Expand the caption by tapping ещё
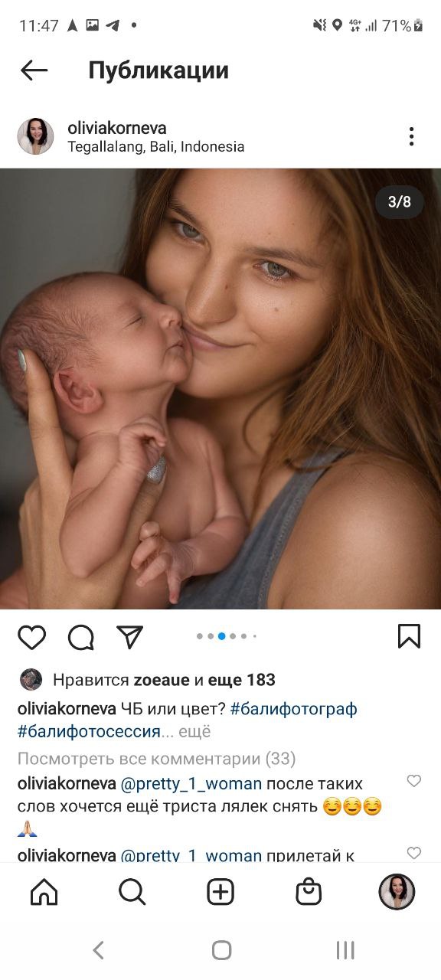441x980 pixels. [x=194, y=732]
